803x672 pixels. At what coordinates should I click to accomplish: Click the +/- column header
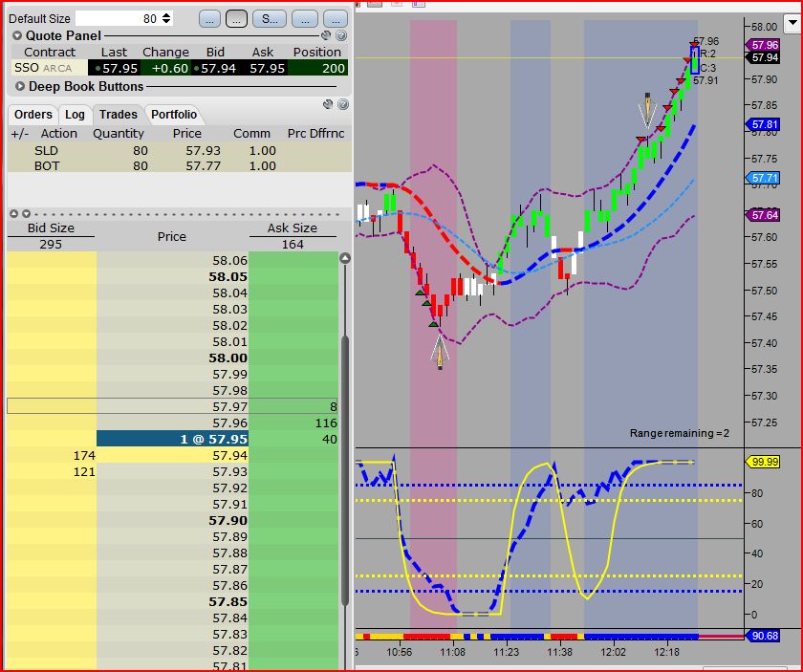[19, 134]
